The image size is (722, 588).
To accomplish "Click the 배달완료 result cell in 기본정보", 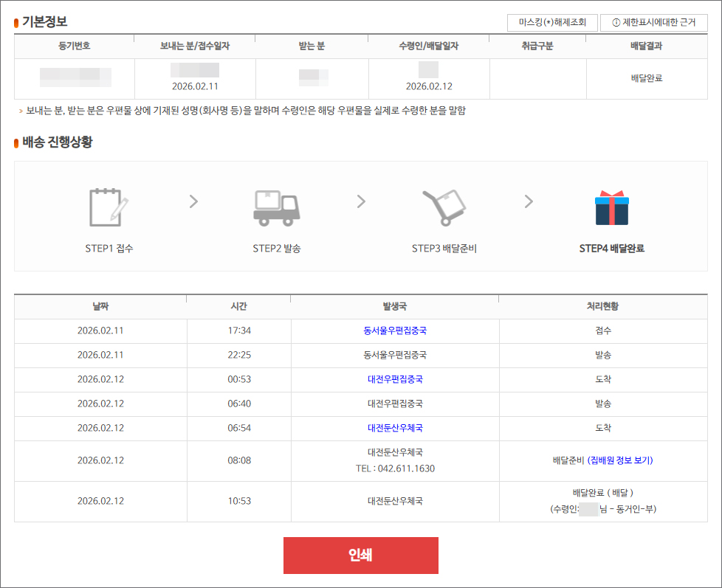I will tap(647, 78).
